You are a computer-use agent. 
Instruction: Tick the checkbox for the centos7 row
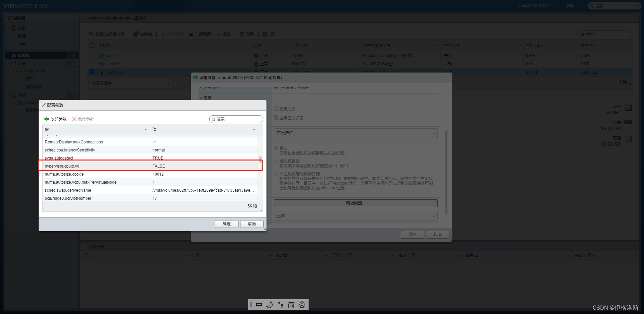(92, 63)
